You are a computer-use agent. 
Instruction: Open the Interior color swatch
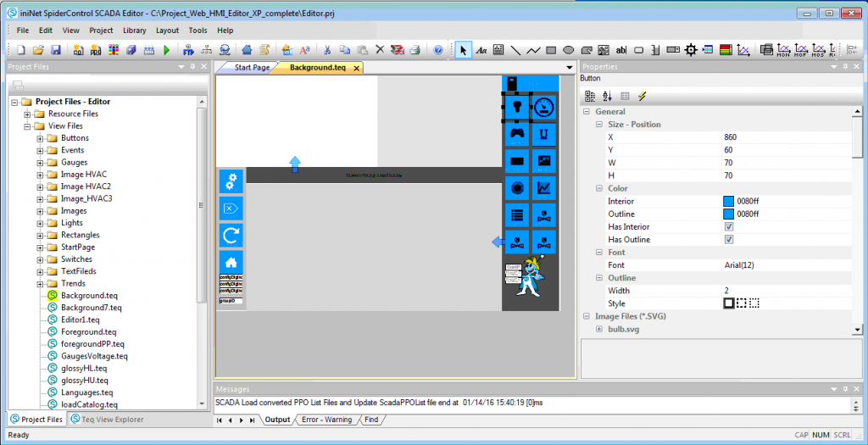coord(728,202)
